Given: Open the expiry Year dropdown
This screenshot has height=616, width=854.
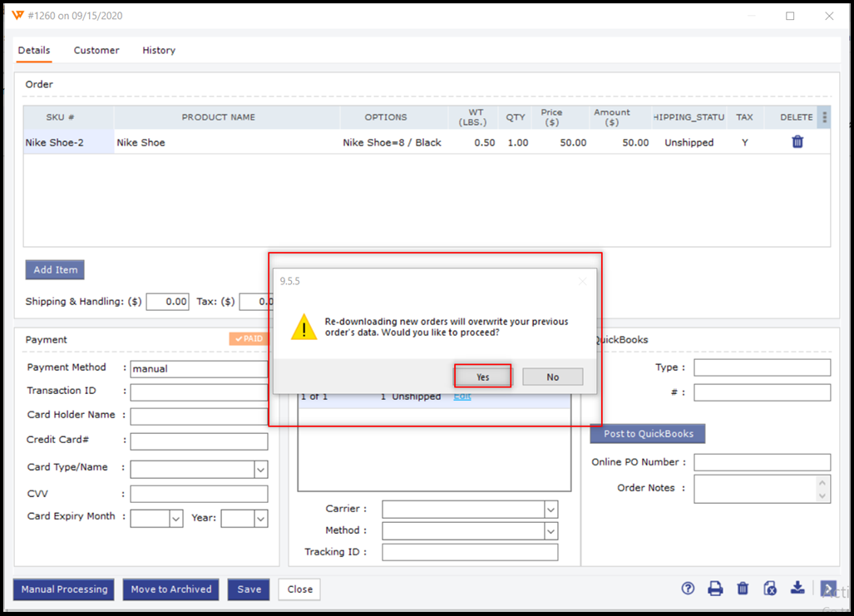Looking at the screenshot, I should click(x=260, y=519).
